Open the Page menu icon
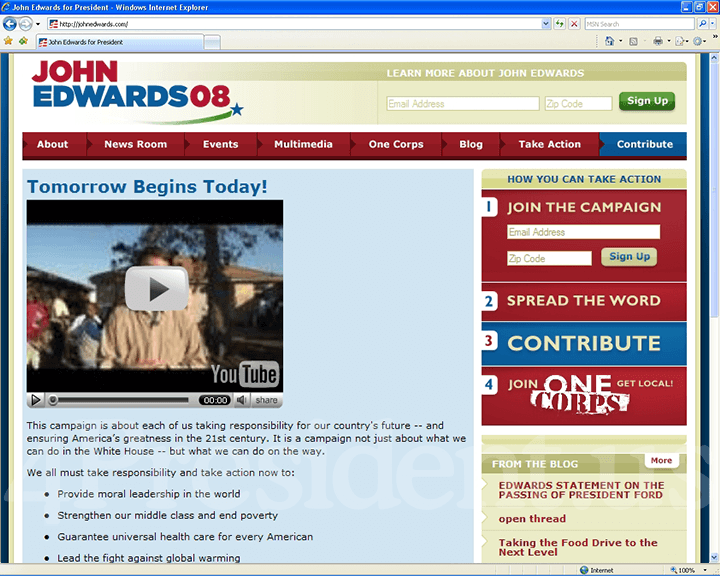Image resolution: width=720 pixels, height=576 pixels. tap(680, 41)
